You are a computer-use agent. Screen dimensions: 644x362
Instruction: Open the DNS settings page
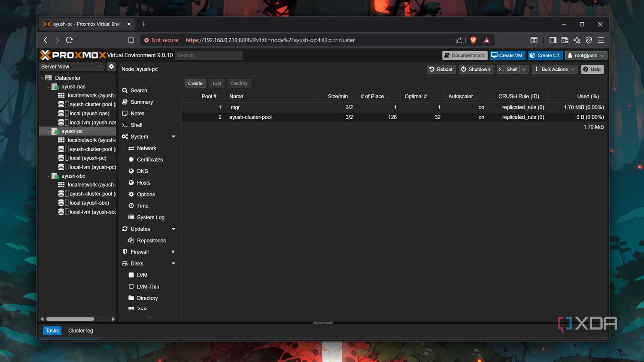point(143,171)
